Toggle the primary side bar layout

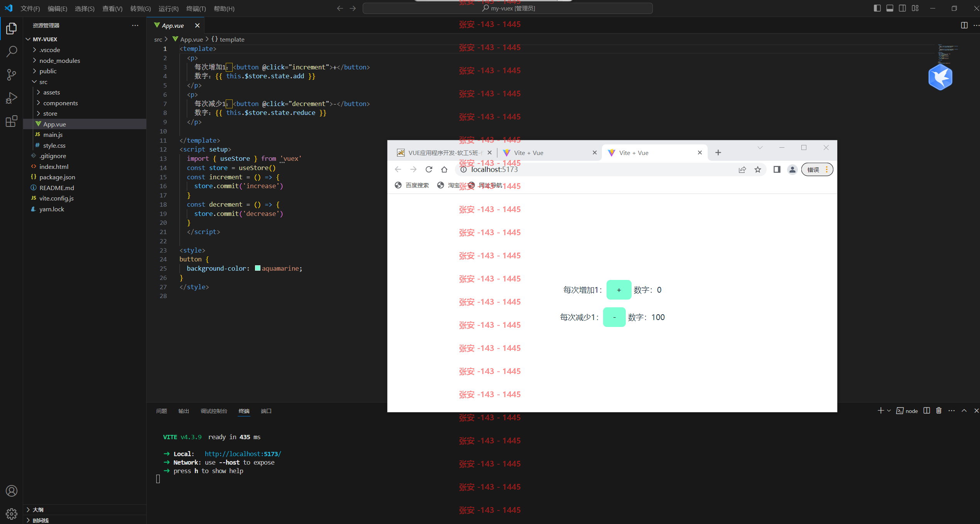click(877, 8)
